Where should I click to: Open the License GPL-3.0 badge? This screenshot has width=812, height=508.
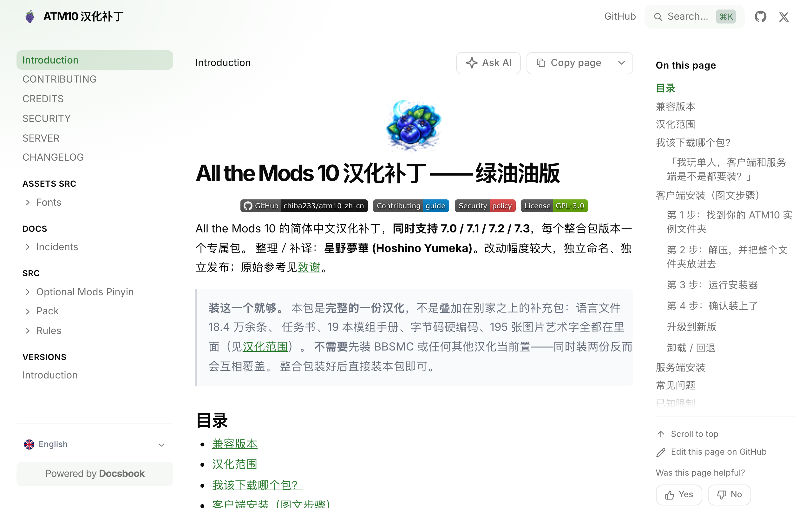pyautogui.click(x=554, y=206)
